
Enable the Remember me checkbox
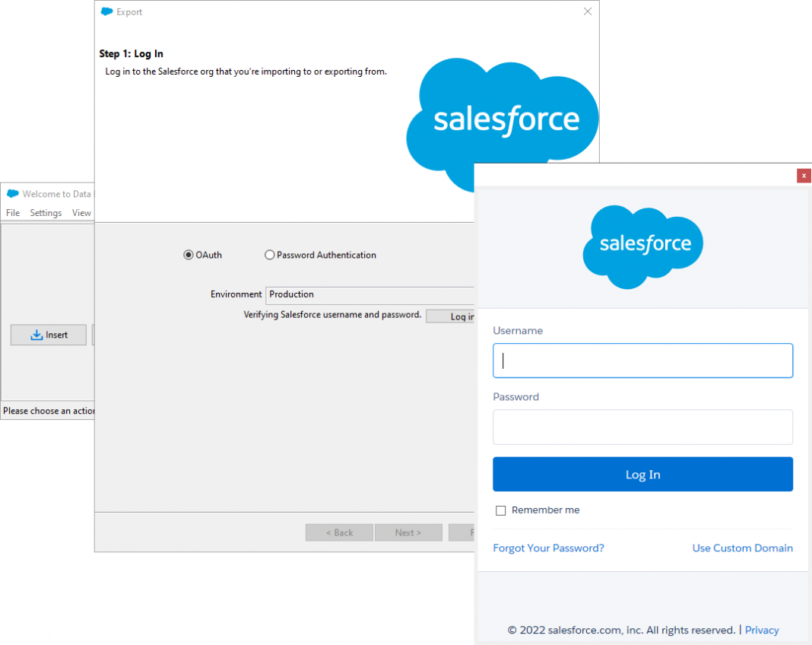pyautogui.click(x=500, y=510)
